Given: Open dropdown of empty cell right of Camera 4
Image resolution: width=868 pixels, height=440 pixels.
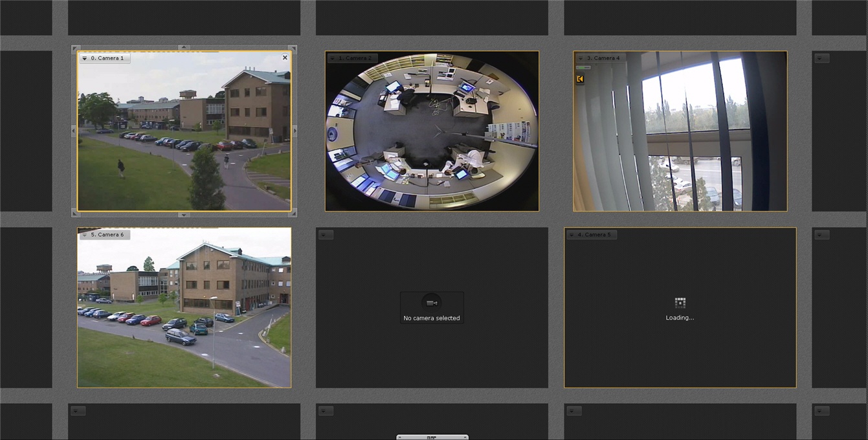Looking at the screenshot, I should point(822,58).
